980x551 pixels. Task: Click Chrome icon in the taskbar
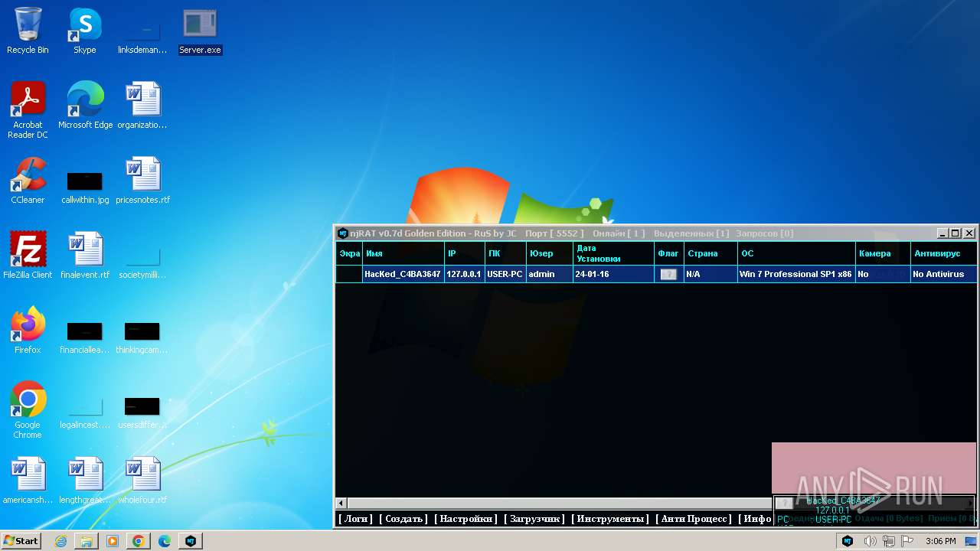click(139, 541)
